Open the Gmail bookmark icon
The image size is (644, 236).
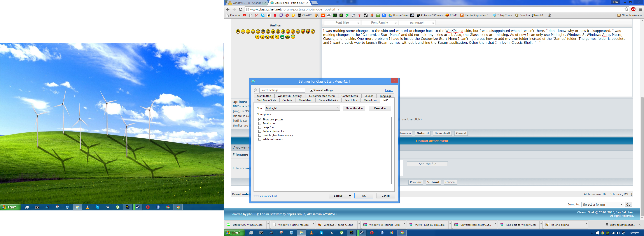coord(257,15)
